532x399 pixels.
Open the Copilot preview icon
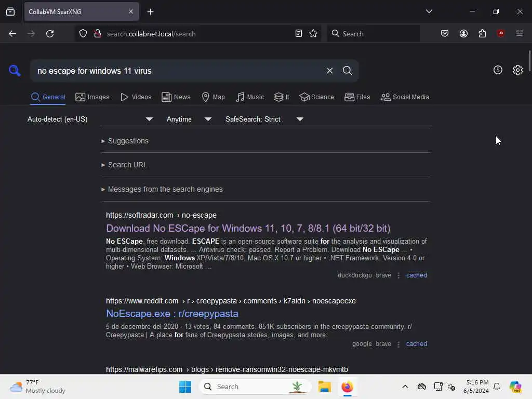(x=515, y=387)
